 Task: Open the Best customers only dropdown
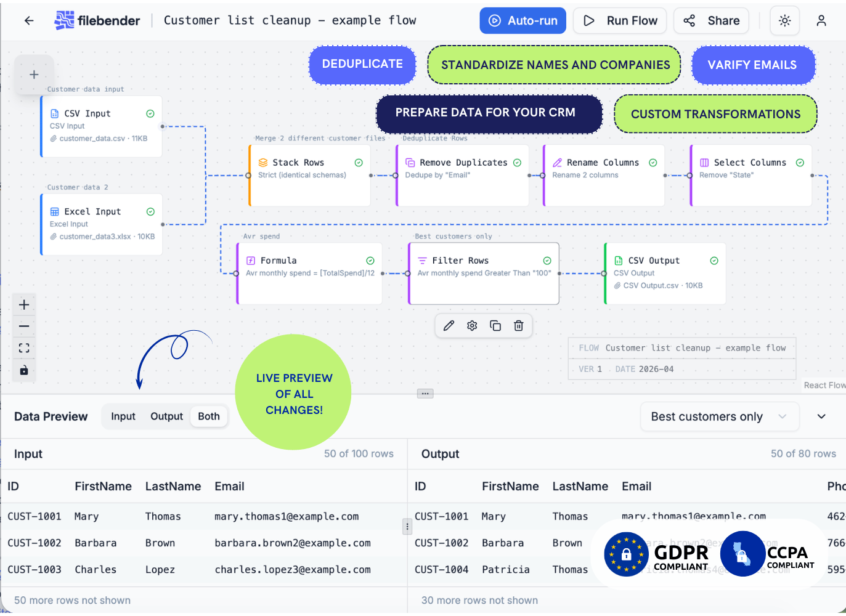tap(719, 417)
